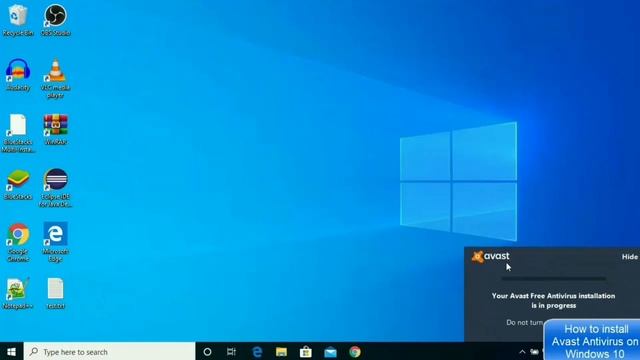Show hidden system tray icons
The image size is (640, 360).
coord(522,351)
